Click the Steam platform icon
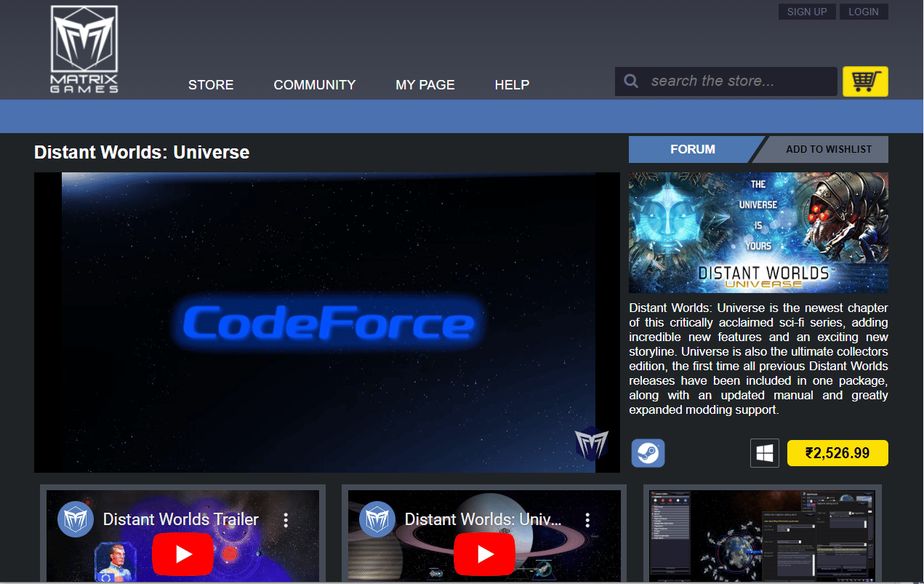The image size is (924, 584). [x=648, y=453]
